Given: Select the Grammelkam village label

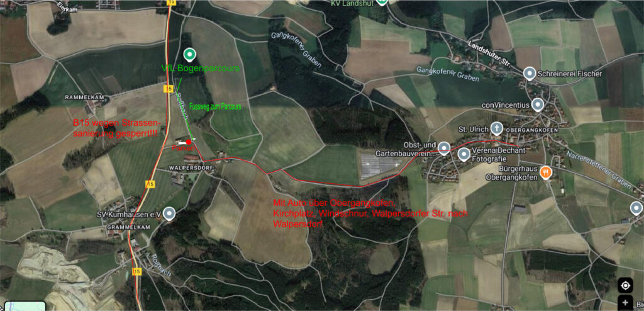Looking at the screenshot, I should 124,227.
